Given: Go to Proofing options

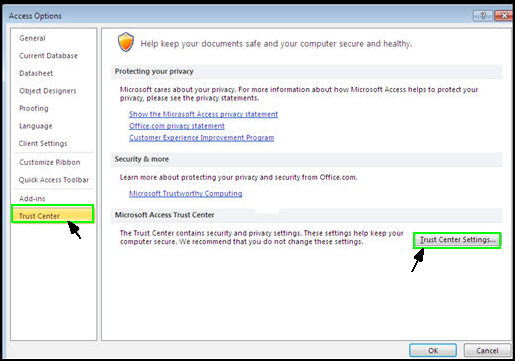Looking at the screenshot, I should point(34,108).
